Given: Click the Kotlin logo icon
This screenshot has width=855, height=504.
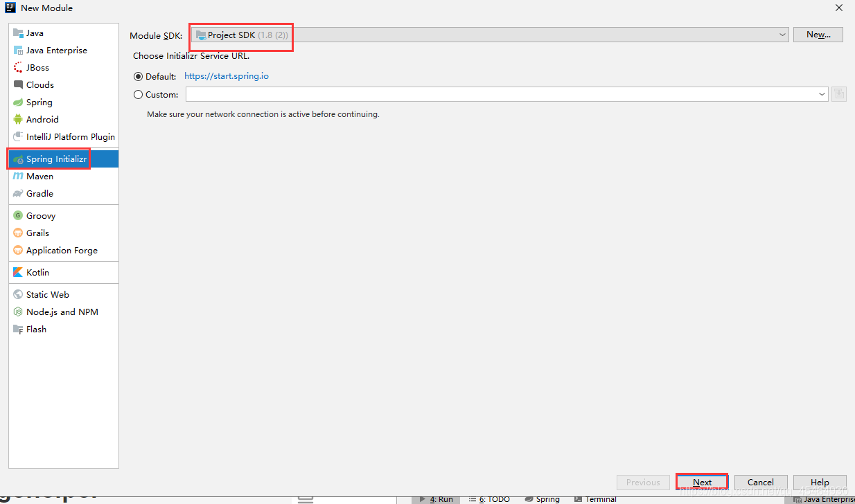Looking at the screenshot, I should [x=18, y=273].
